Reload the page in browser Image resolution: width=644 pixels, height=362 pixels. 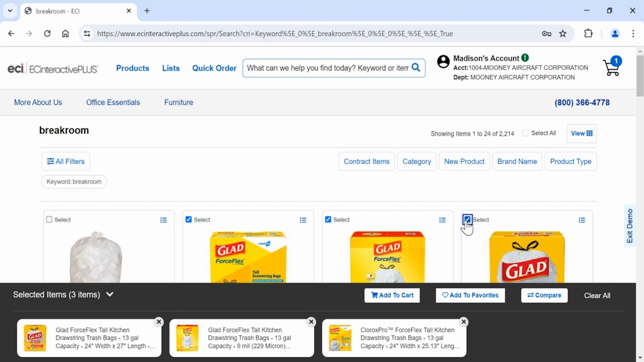47,34
